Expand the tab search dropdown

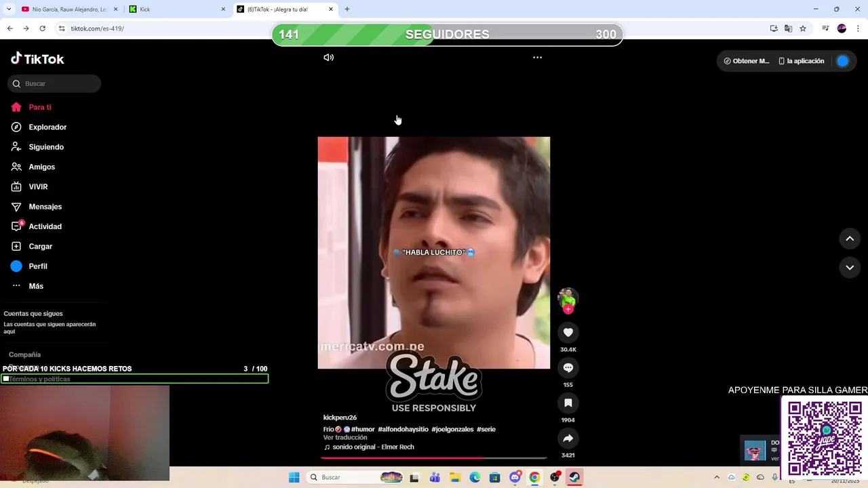[8, 9]
